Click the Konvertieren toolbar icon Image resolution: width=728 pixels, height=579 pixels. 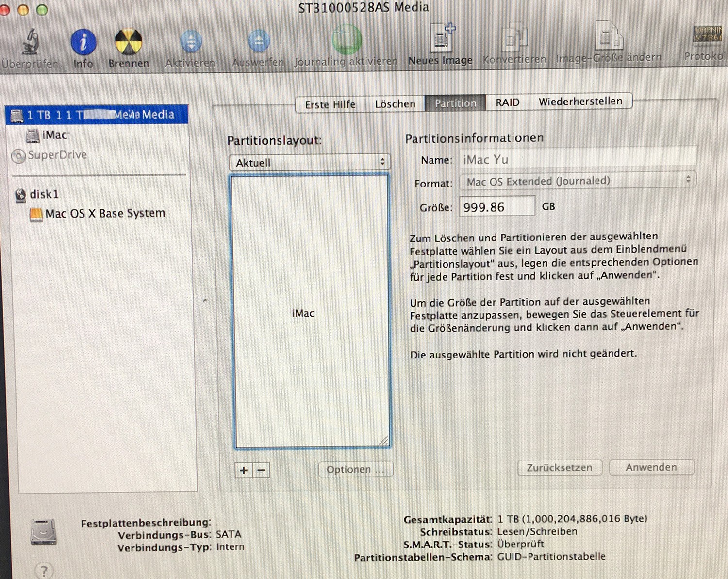click(x=514, y=37)
